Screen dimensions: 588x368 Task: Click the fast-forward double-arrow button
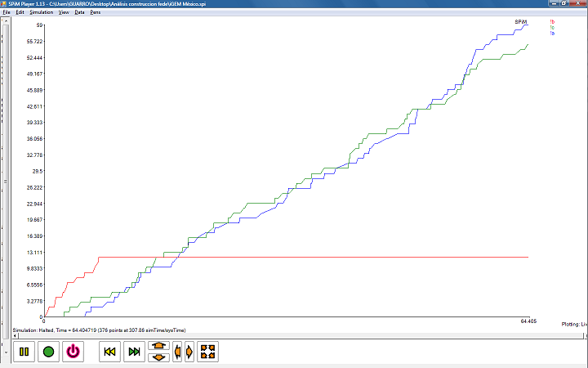point(134,352)
